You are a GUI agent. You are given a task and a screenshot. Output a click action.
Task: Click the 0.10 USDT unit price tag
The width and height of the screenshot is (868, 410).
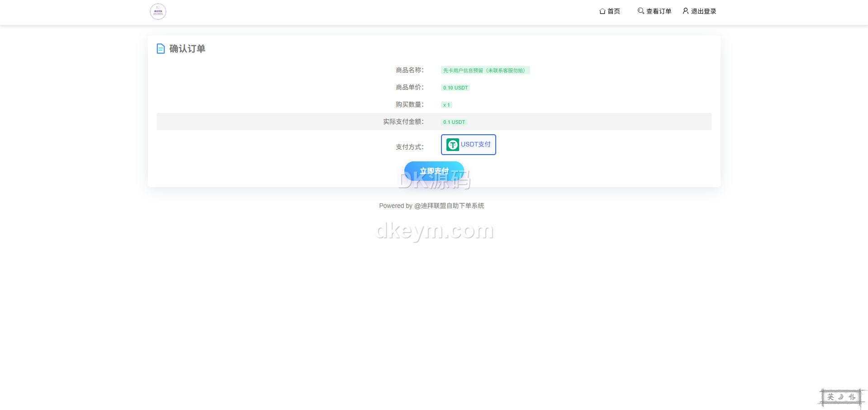(455, 88)
